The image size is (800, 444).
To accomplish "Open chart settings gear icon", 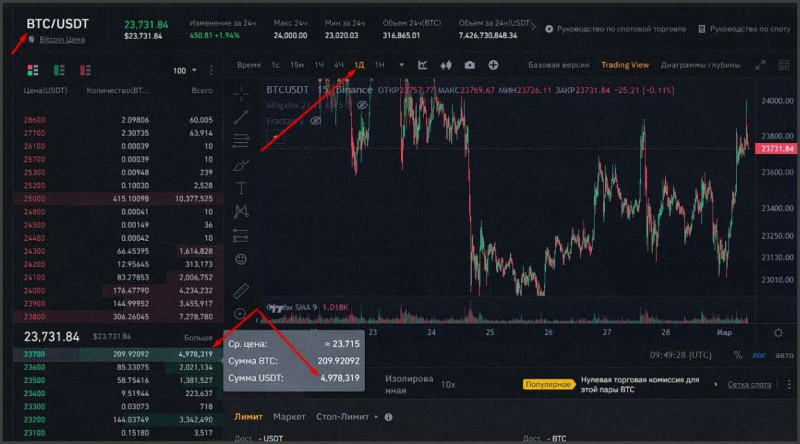I will tap(778, 333).
